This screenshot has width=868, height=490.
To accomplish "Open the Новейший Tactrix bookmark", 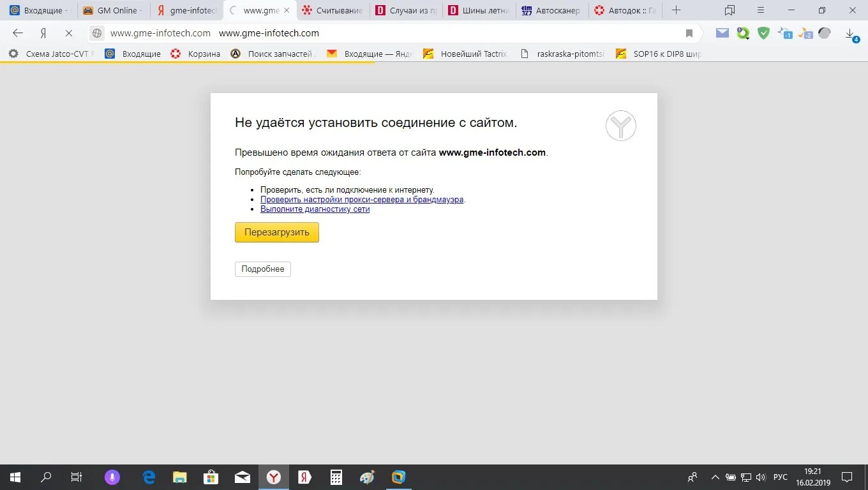I will (465, 54).
